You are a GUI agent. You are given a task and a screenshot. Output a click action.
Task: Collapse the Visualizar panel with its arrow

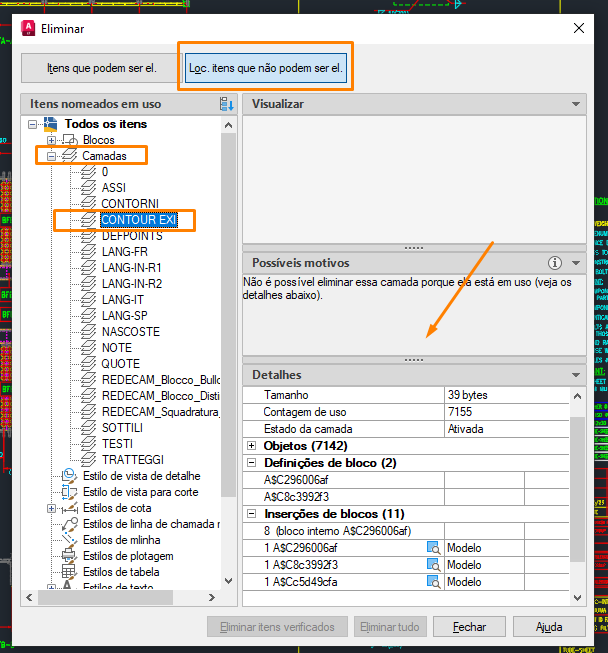click(576, 104)
